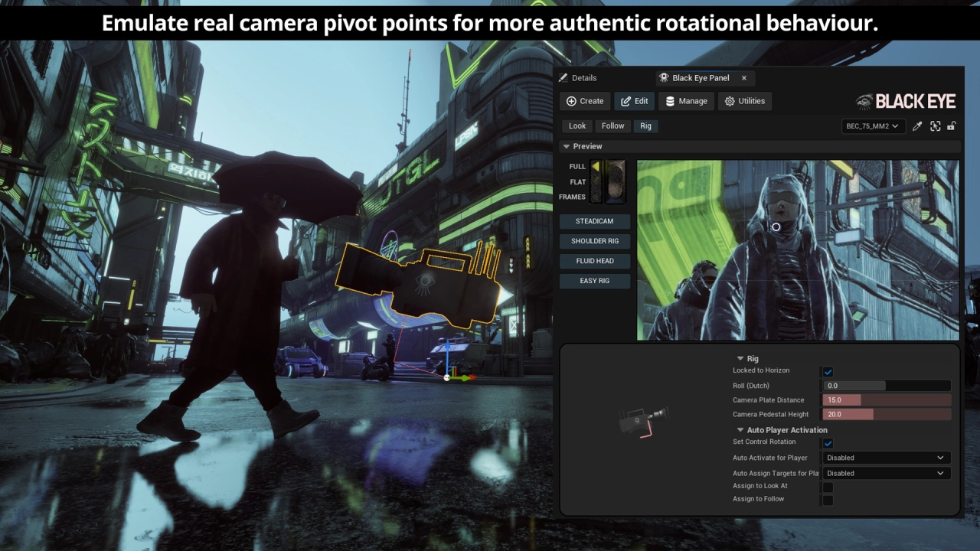980x551 pixels.
Task: Enable Assign to Look At checkbox
Action: tap(828, 487)
